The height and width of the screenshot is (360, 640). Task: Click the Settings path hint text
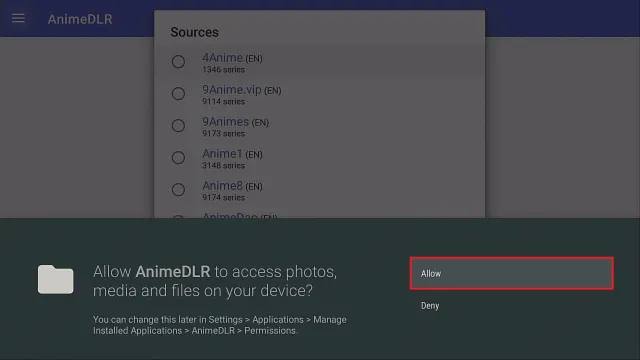(x=220, y=325)
